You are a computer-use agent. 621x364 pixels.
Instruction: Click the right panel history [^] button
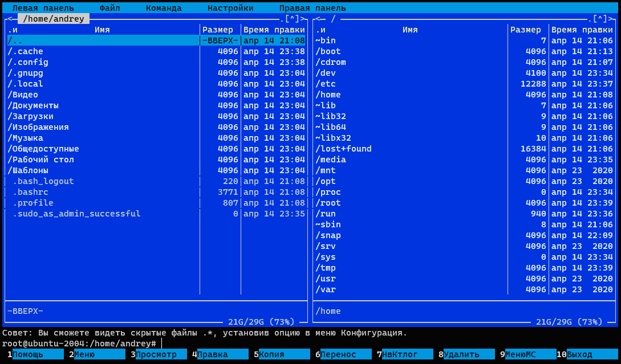(x=600, y=19)
